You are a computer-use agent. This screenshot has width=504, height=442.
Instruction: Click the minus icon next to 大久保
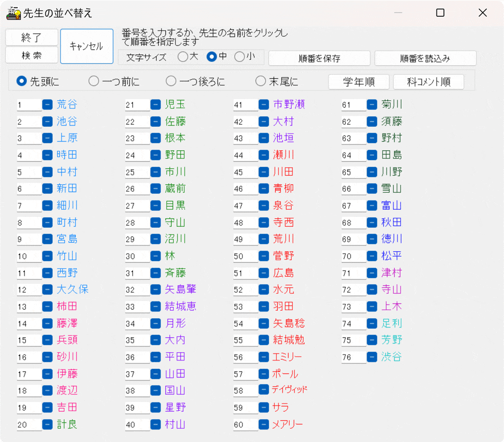(x=47, y=289)
